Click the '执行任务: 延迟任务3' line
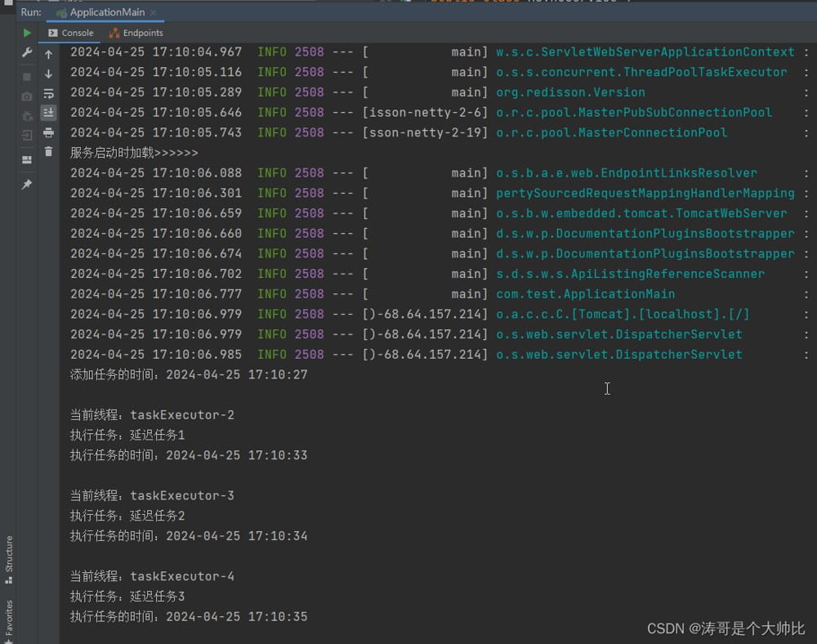The height and width of the screenshot is (644, 817). (127, 597)
